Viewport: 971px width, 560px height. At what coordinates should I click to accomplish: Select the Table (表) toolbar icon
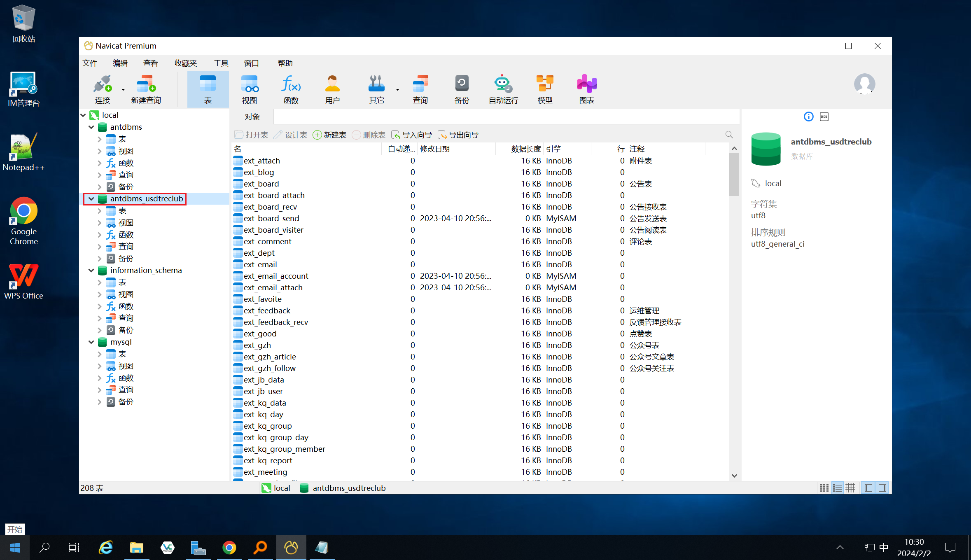[208, 89]
